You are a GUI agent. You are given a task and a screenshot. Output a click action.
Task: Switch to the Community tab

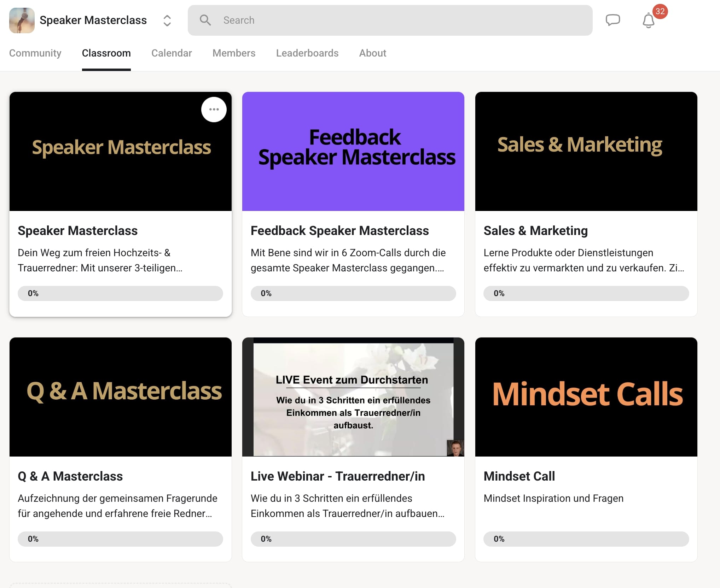(x=35, y=53)
